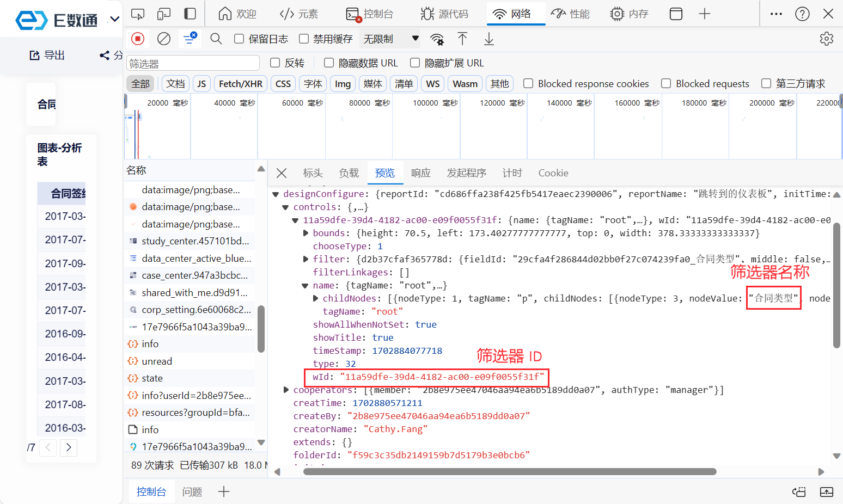Toggle the network filter bar icon
Image resolution: width=843 pixels, height=504 pixels.
coord(190,38)
